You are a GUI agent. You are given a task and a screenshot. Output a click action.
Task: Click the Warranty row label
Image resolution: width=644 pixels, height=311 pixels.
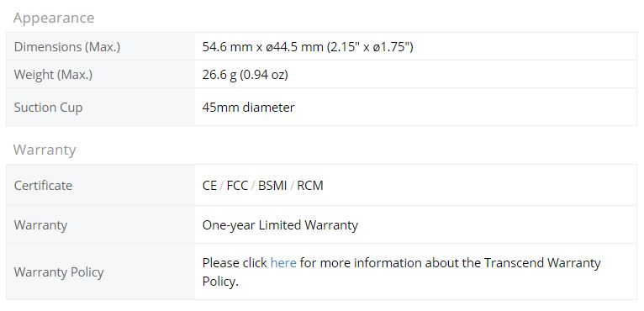pyautogui.click(x=101, y=224)
